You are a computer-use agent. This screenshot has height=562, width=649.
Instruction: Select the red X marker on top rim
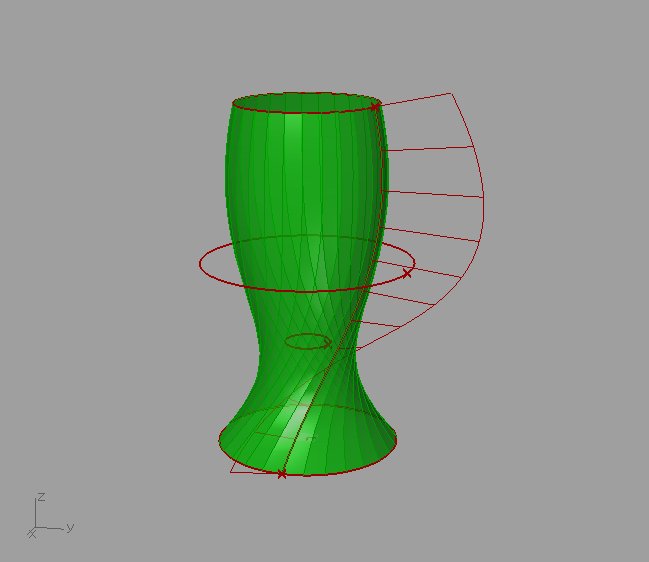375,106
